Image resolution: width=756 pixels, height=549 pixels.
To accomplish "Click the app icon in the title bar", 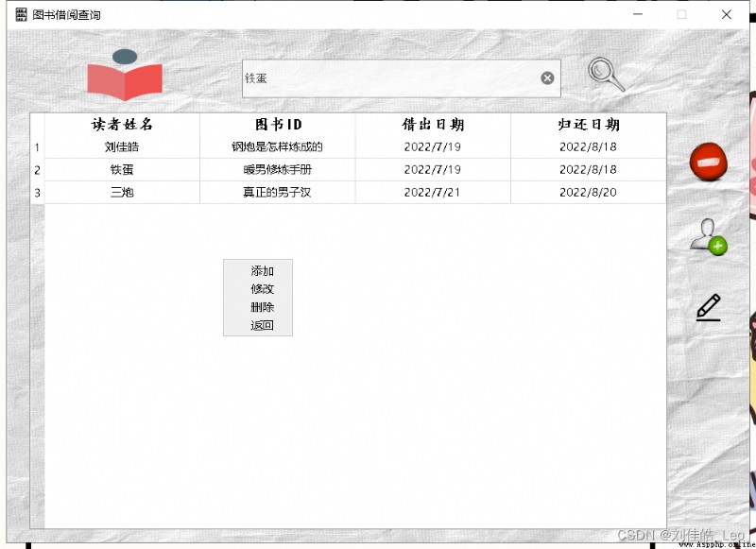I will coord(21,14).
